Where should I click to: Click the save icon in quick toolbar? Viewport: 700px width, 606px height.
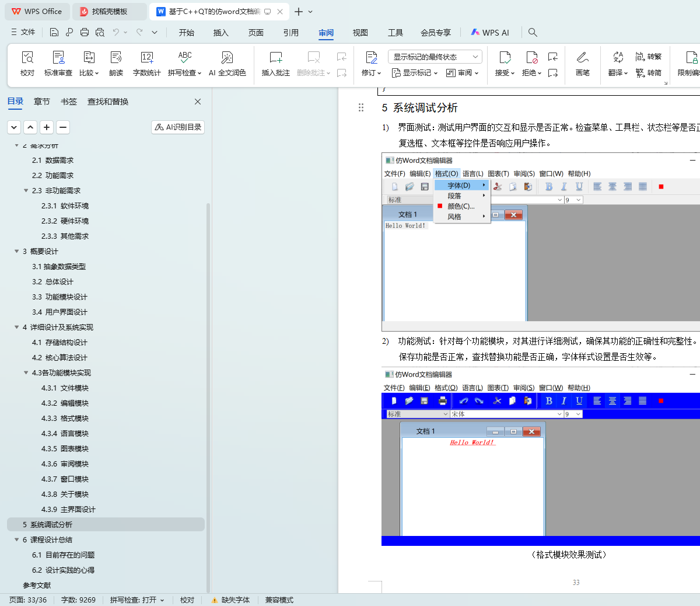(54, 32)
